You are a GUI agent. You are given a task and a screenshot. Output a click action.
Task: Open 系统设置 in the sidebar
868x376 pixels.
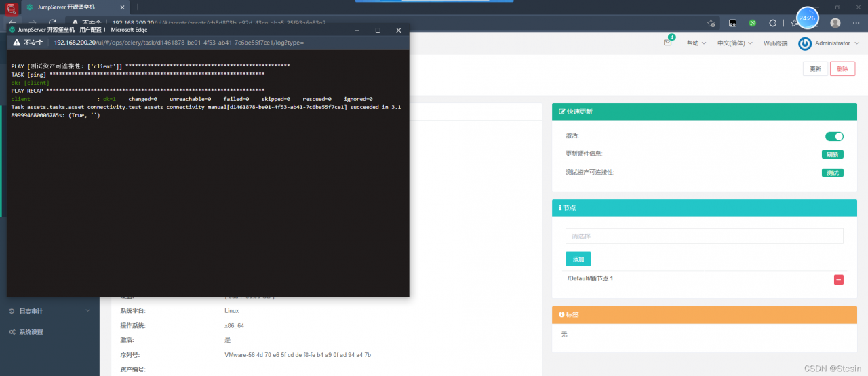tap(31, 332)
